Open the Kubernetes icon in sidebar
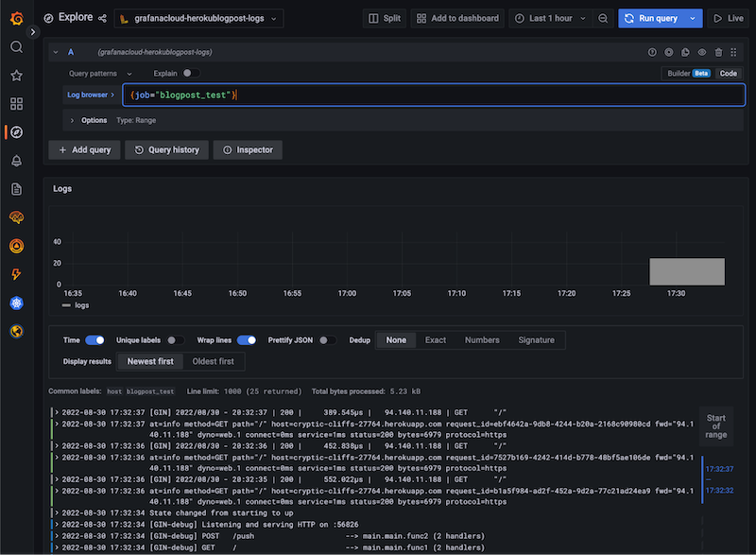Viewport: 756px width, 555px height. point(16,303)
